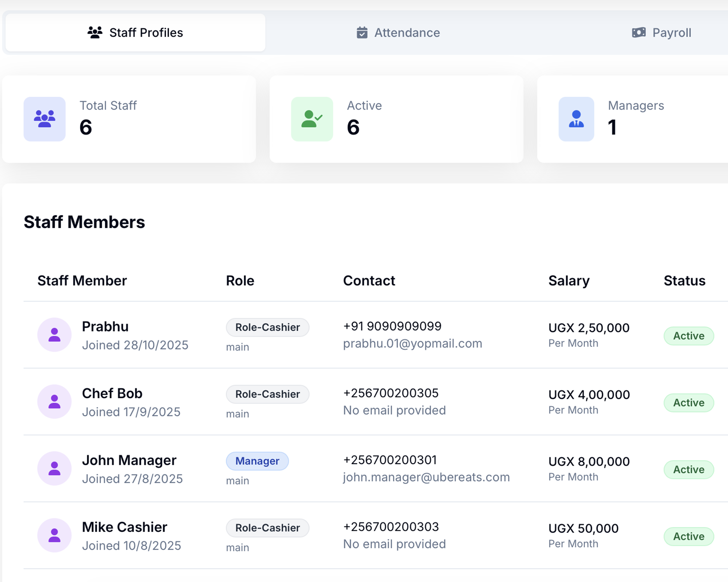Viewport: 728px width, 582px height.
Task: Click Mike Cashier's avatar icon
Action: coord(54,535)
